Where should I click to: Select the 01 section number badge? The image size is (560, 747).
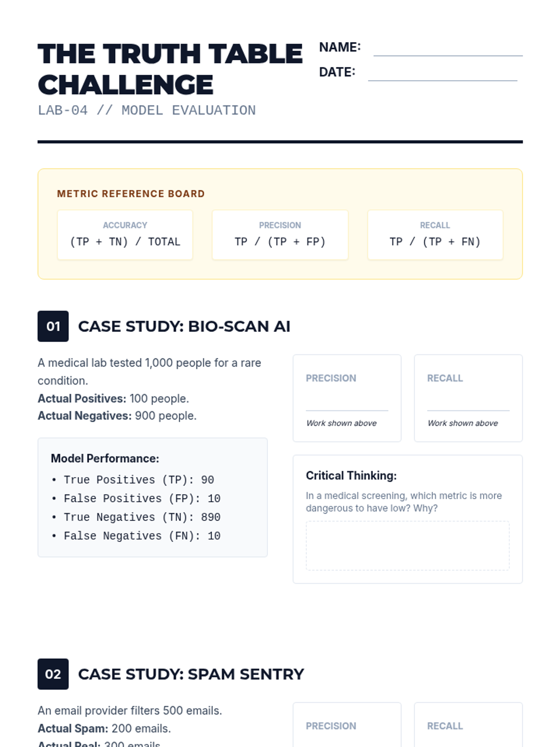coord(53,326)
